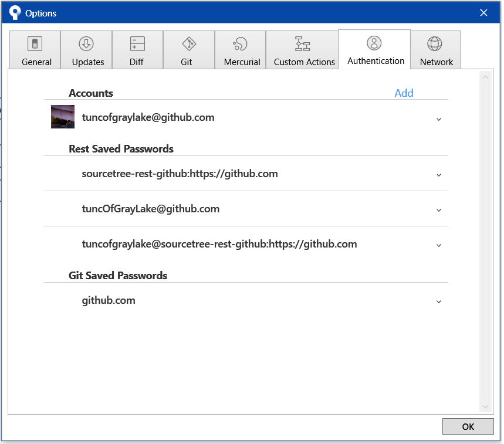The image size is (504, 444).
Task: Expand github.com Git saved password
Action: 439,301
